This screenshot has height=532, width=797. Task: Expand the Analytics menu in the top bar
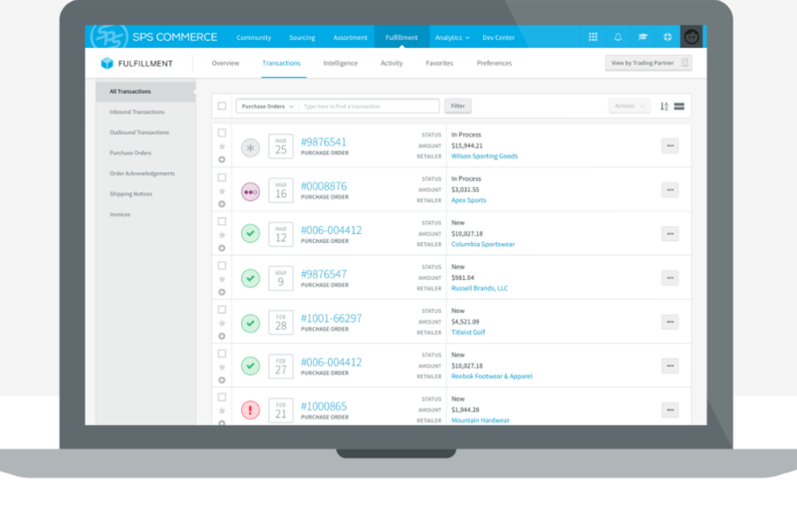[452, 38]
